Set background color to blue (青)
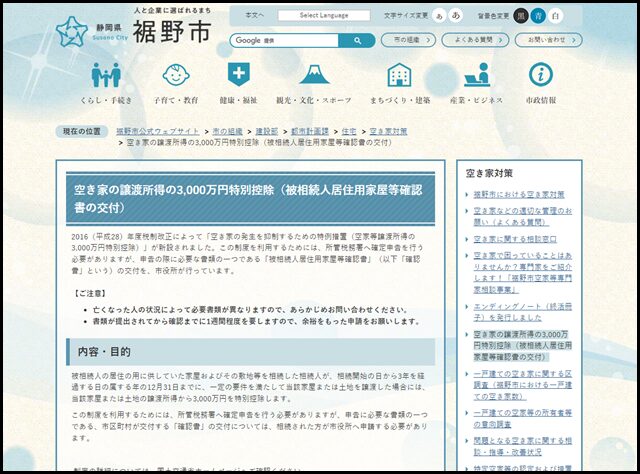Viewport: 640px width, 474px height. (538, 16)
